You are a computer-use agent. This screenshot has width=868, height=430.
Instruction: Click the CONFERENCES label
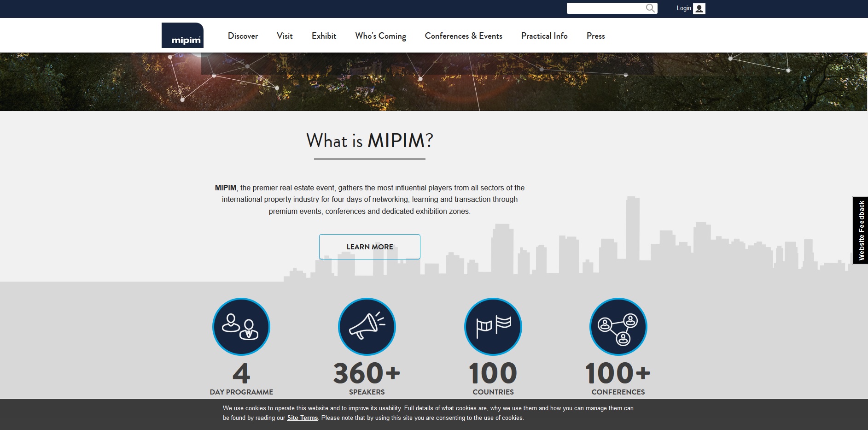click(x=618, y=392)
